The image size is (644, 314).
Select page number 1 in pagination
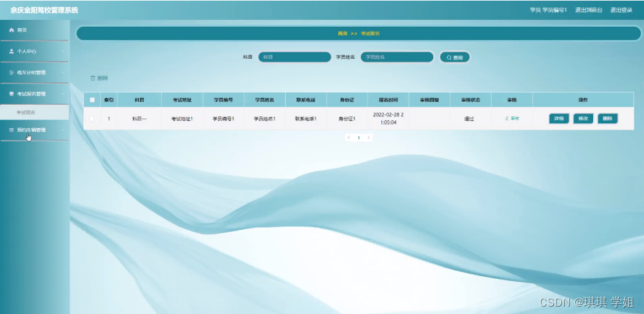click(x=358, y=138)
